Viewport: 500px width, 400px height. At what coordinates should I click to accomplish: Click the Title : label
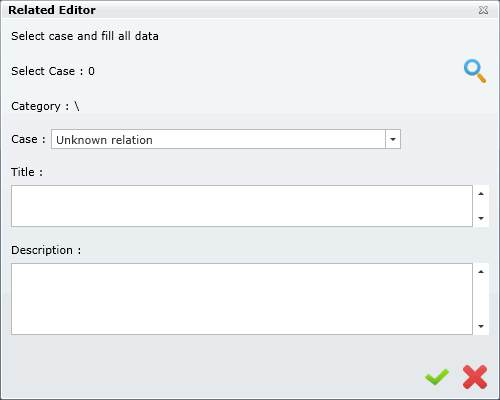tap(27, 172)
